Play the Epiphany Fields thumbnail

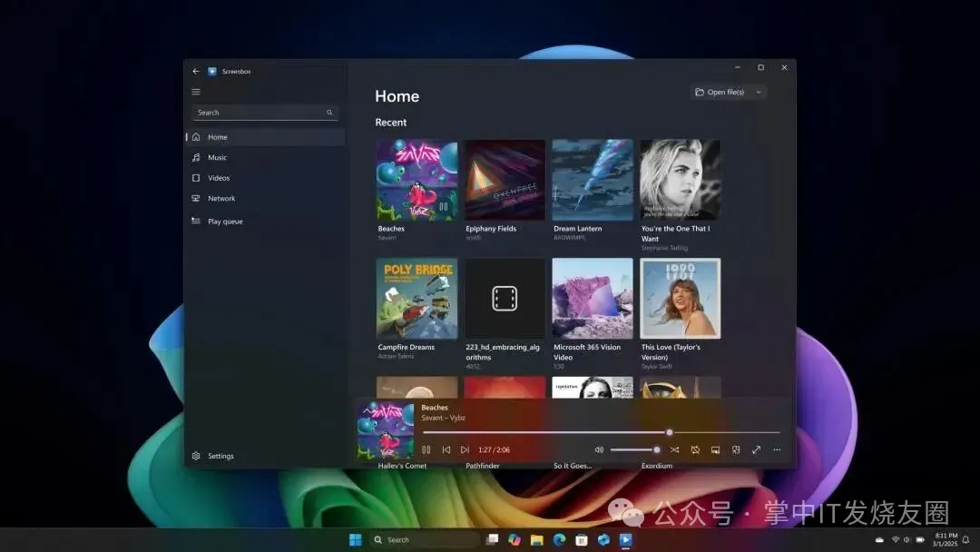click(505, 180)
